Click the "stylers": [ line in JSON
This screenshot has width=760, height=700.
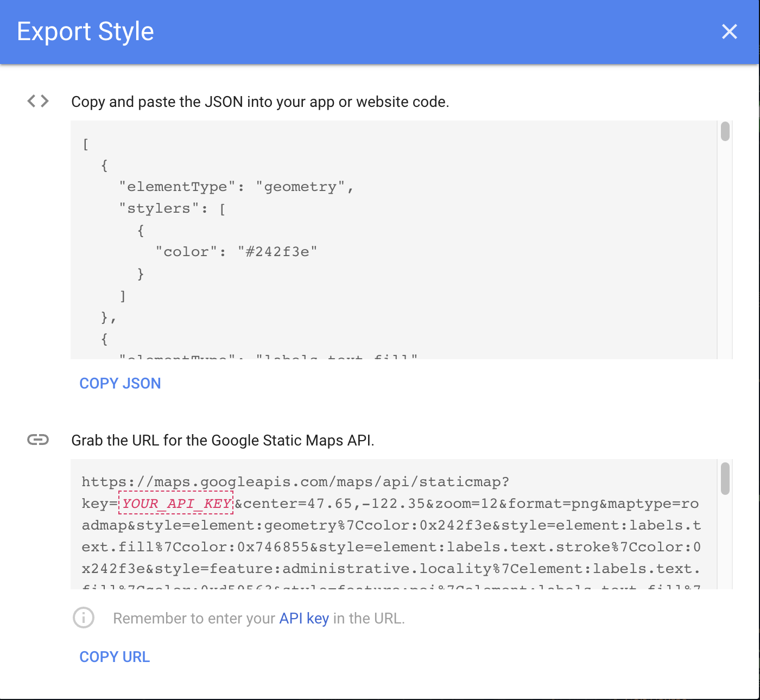pyautogui.click(x=173, y=208)
